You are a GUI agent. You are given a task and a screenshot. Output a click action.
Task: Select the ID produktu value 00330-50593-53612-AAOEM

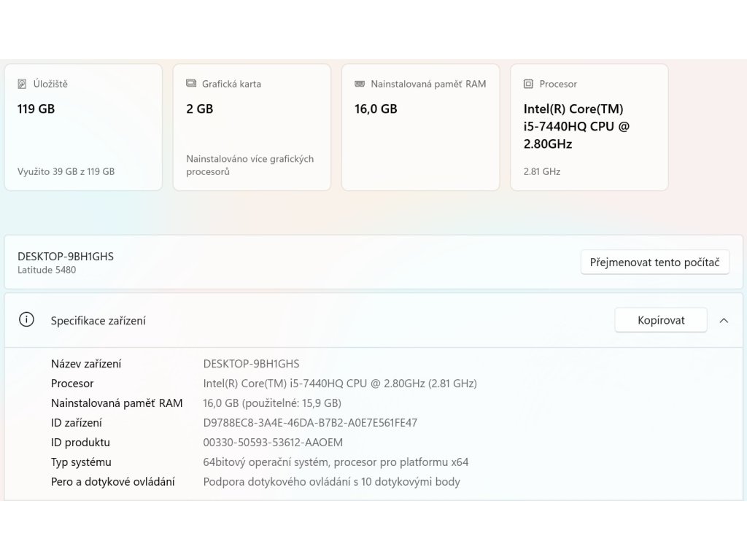tap(272, 443)
